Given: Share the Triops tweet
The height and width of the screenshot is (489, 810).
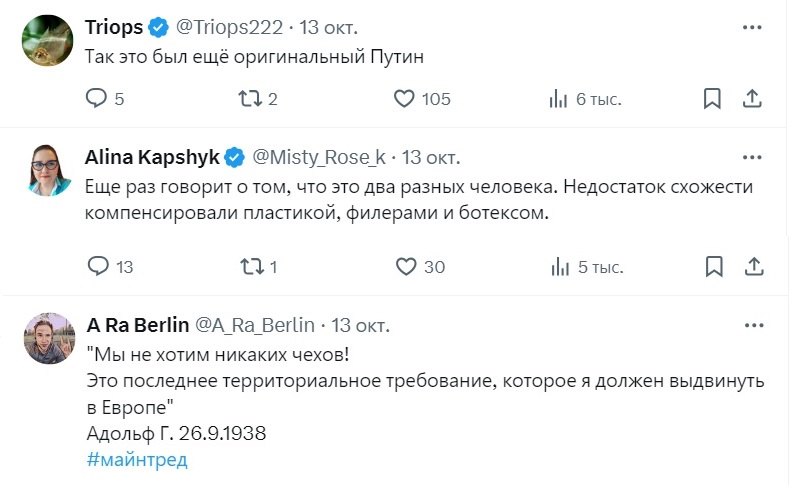Looking at the screenshot, I should pos(754,99).
